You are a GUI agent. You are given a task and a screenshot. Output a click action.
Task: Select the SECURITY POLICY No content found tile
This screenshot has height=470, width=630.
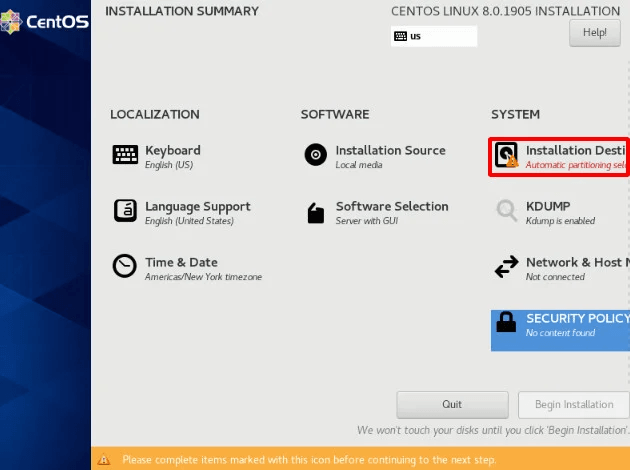point(560,330)
